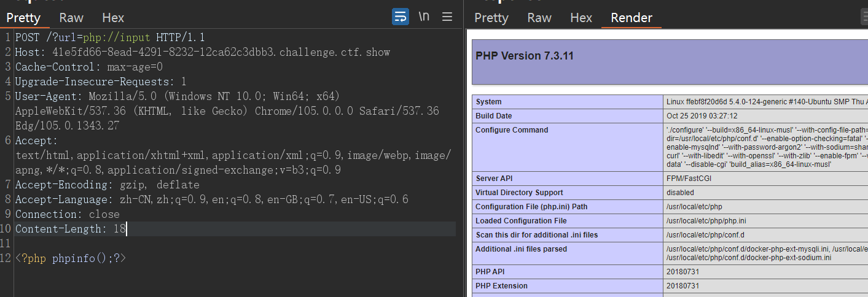The width and height of the screenshot is (868, 297).
Task: Switch response view to Hex tab
Action: click(581, 18)
